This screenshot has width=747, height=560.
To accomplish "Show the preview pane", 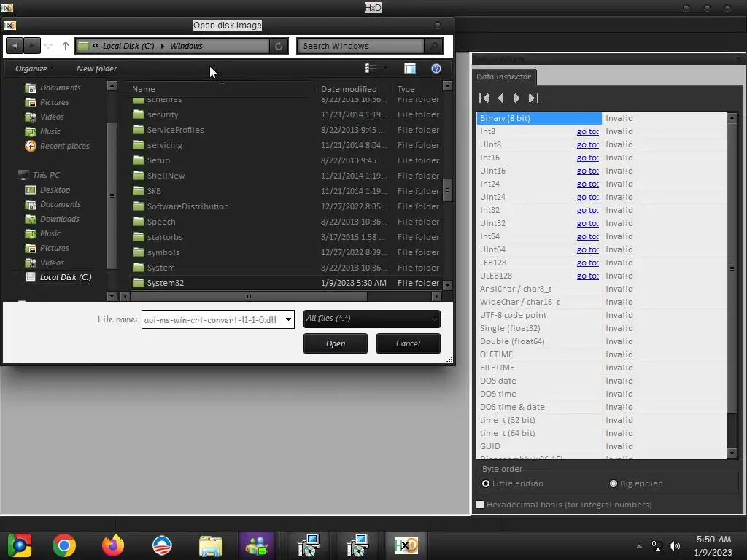I will [x=410, y=69].
